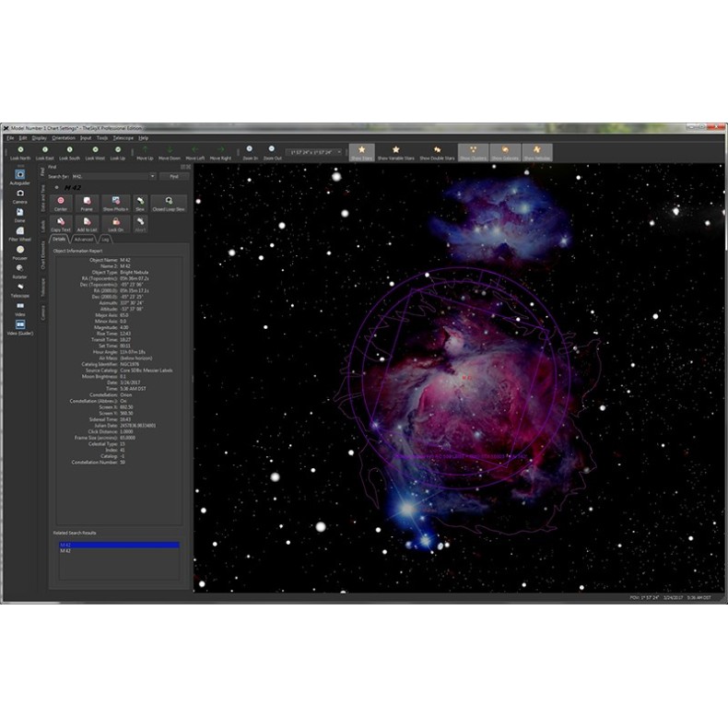Toggle Show Stars on the toolbar

[361, 152]
